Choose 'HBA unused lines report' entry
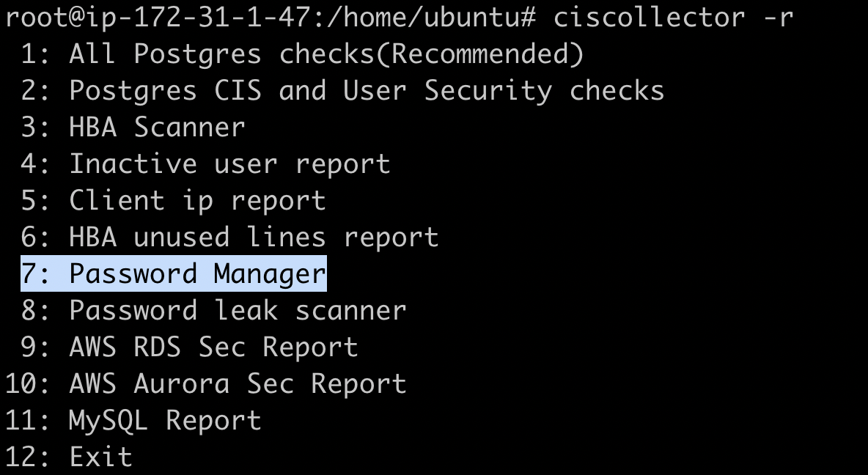 (254, 237)
